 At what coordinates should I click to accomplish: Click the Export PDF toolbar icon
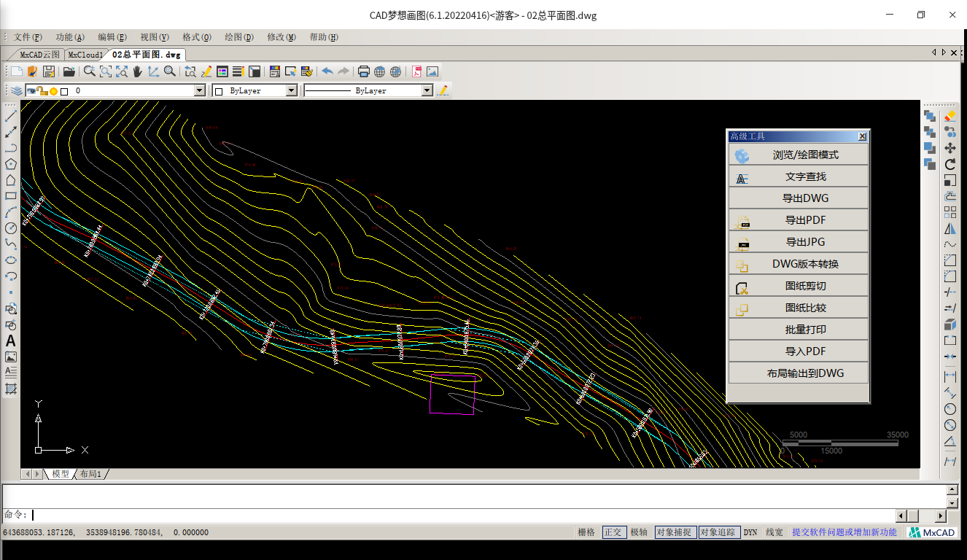coord(417,71)
